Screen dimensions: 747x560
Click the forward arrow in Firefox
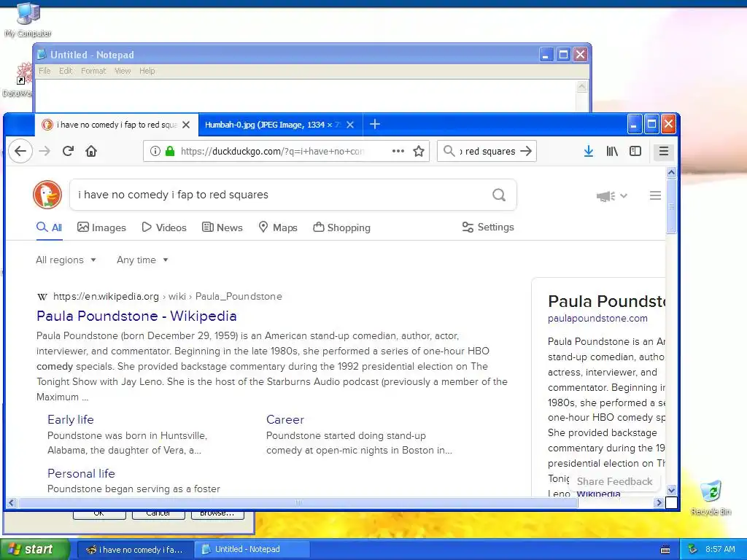44,152
